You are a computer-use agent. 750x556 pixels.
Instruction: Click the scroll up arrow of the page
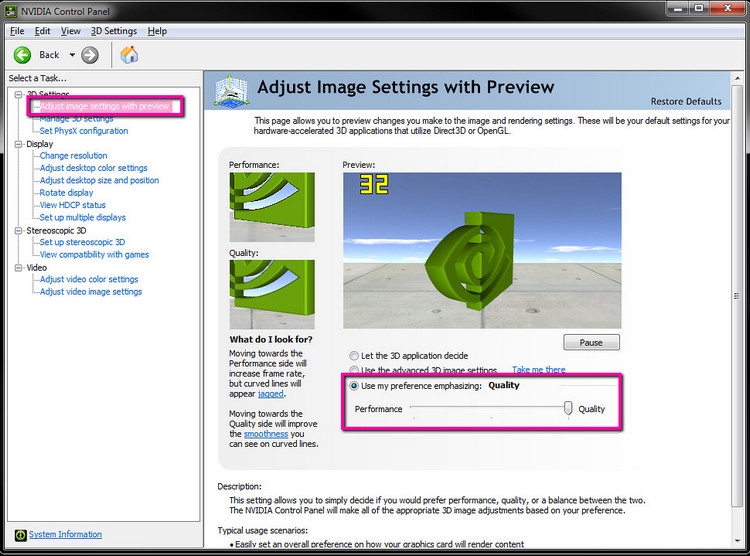[x=737, y=78]
